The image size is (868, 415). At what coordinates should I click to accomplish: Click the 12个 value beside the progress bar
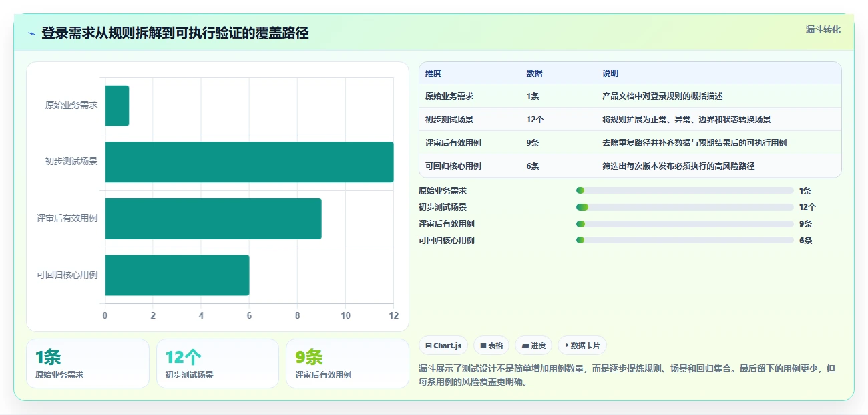[807, 207]
